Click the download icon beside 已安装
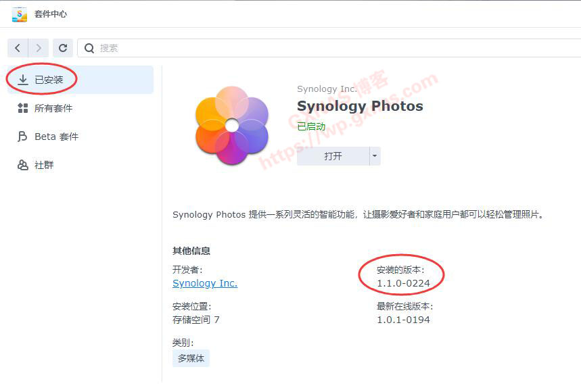Viewport: 581px width, 392px height. (23, 80)
